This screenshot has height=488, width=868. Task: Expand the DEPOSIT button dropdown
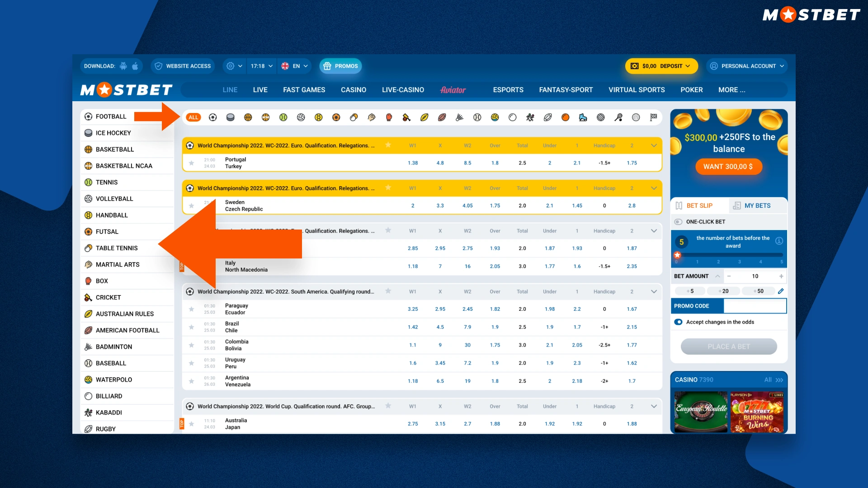688,66
